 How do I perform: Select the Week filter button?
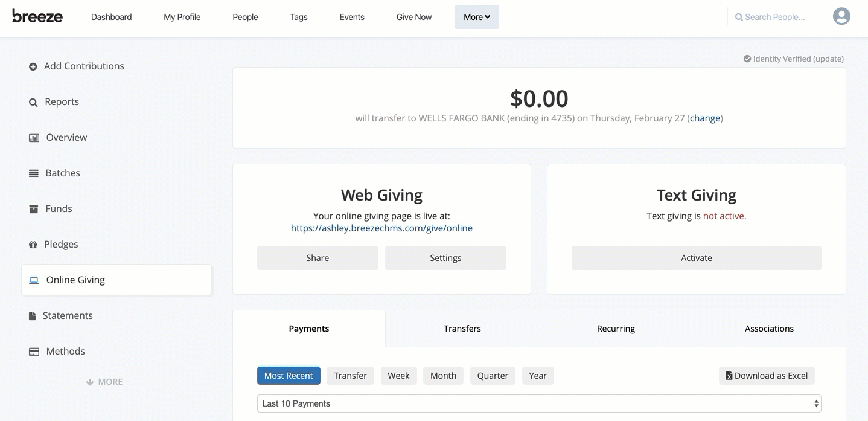398,376
